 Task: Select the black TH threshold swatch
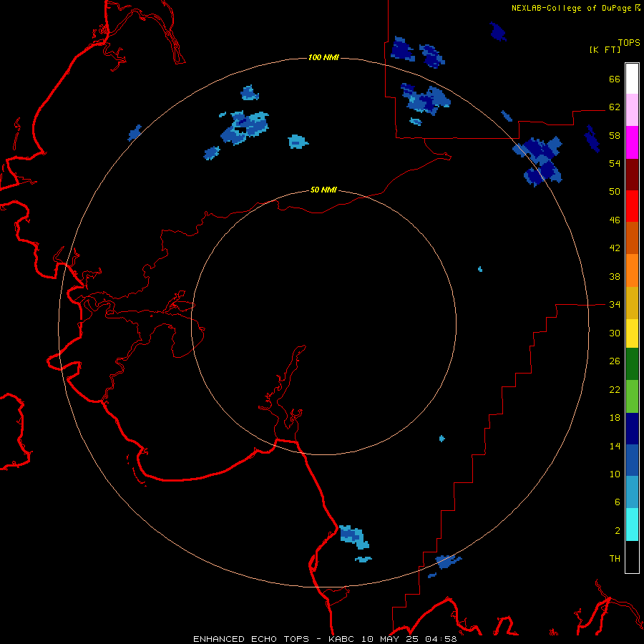632,557
